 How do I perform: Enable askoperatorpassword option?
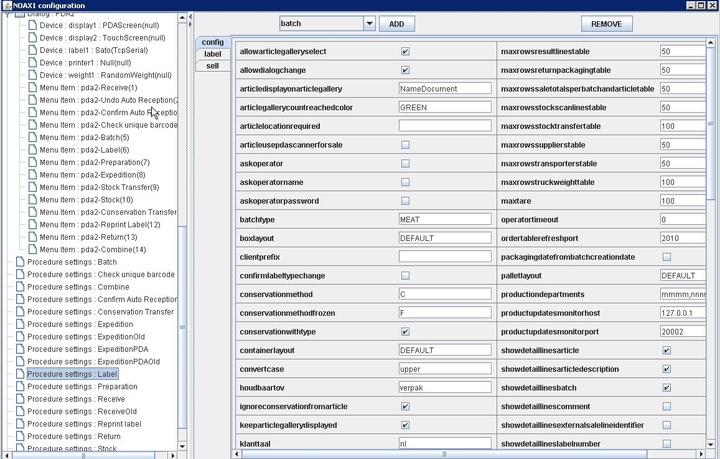click(405, 201)
